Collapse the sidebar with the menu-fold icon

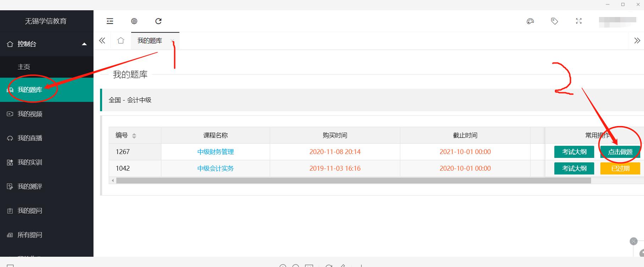click(110, 21)
